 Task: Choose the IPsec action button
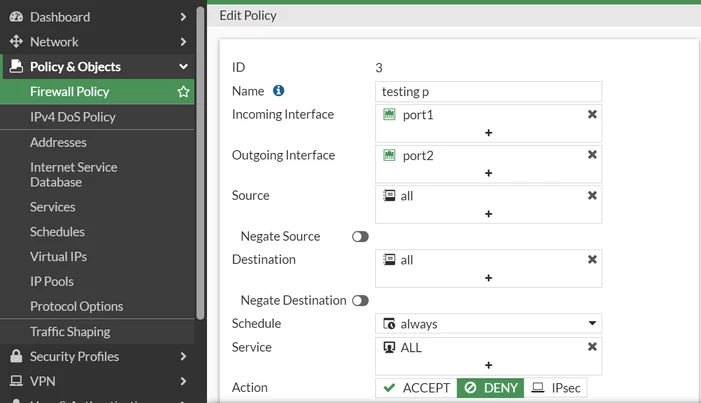click(556, 388)
